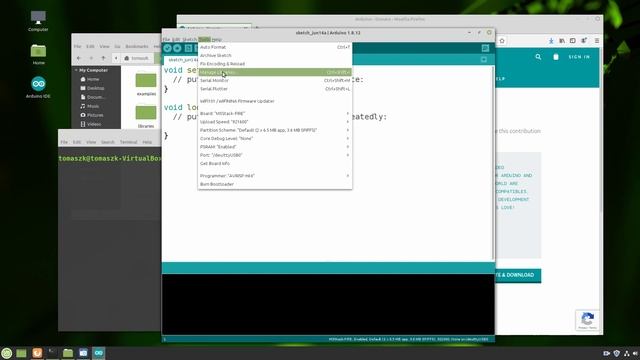The width and height of the screenshot is (640, 360).
Task: Select Auto Format in Tools menu
Action: pyautogui.click(x=275, y=47)
